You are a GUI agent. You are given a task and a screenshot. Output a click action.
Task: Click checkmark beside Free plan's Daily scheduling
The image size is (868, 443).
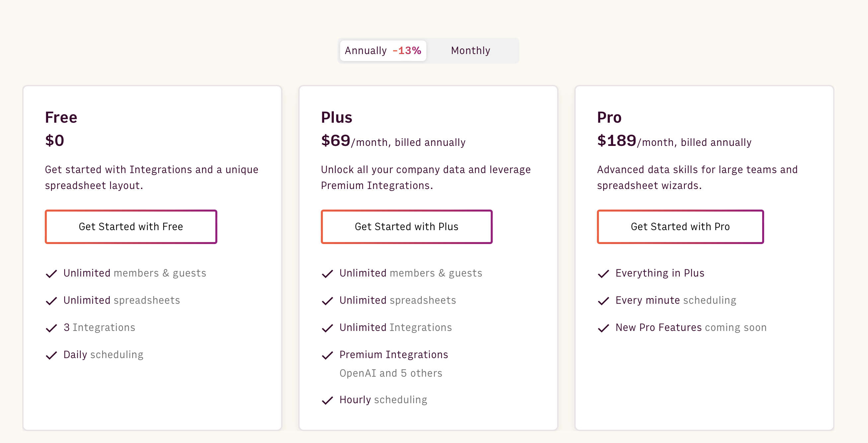click(51, 355)
